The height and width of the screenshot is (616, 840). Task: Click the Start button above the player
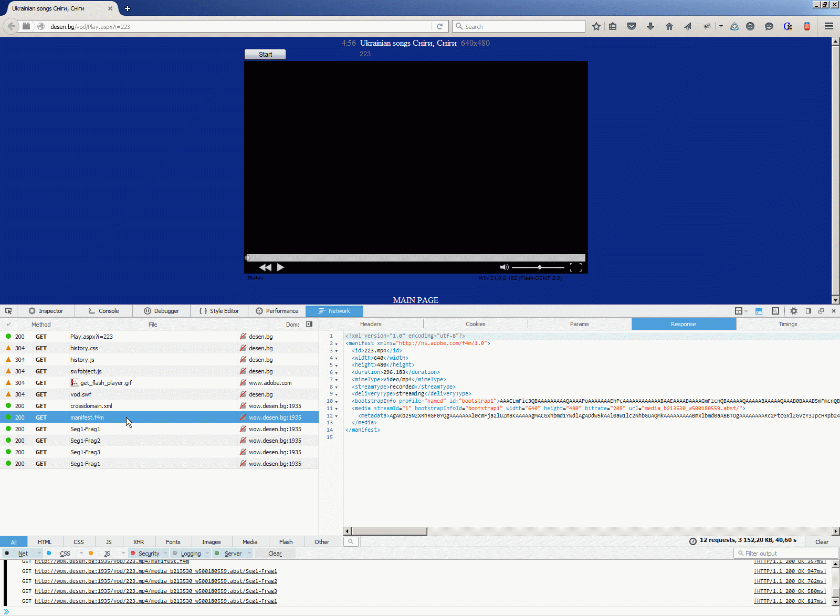click(265, 54)
